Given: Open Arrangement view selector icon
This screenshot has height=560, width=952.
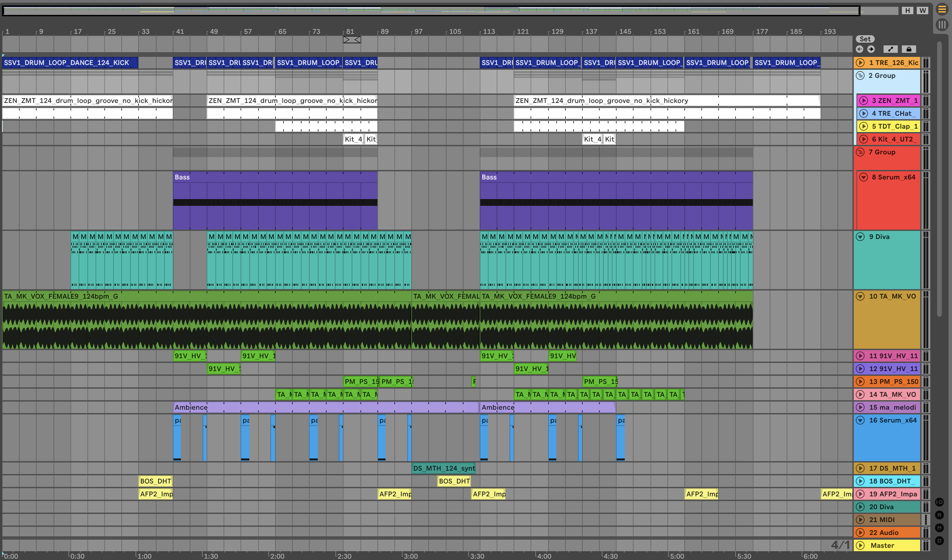Looking at the screenshot, I should pos(942,9).
